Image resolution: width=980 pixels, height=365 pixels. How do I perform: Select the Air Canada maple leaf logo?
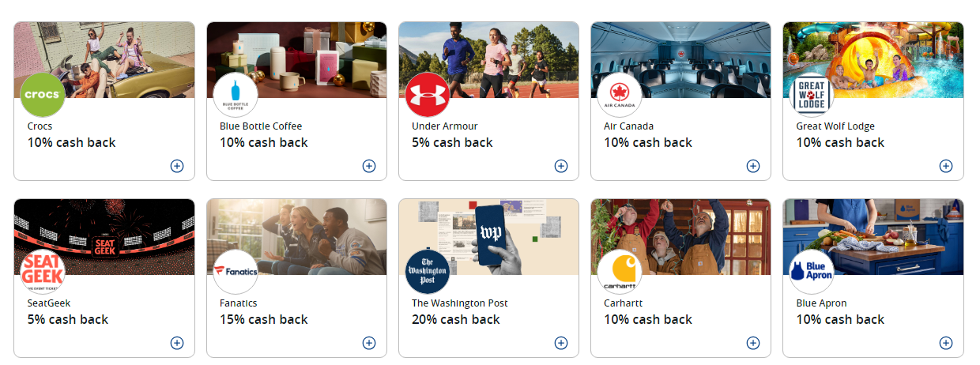click(620, 95)
